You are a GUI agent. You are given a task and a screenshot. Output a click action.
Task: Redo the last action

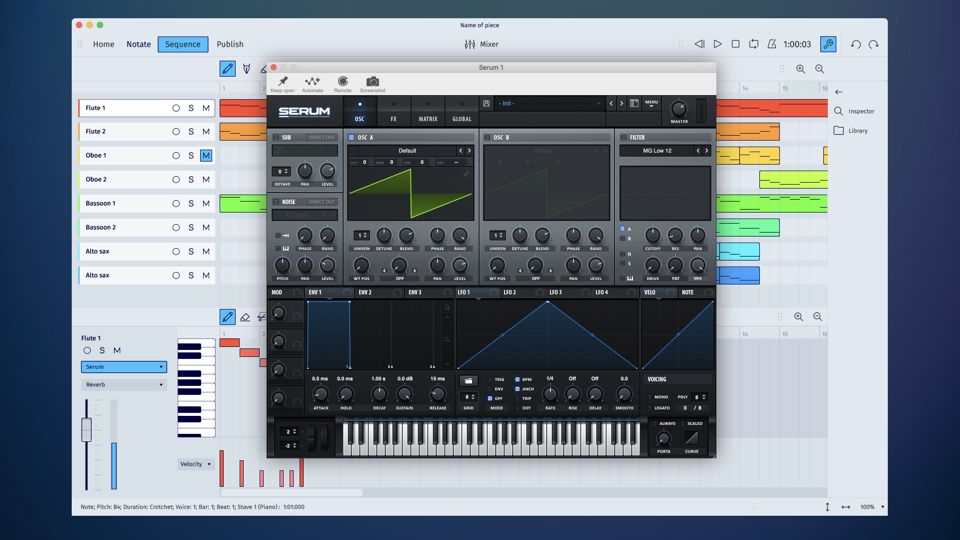tap(874, 44)
